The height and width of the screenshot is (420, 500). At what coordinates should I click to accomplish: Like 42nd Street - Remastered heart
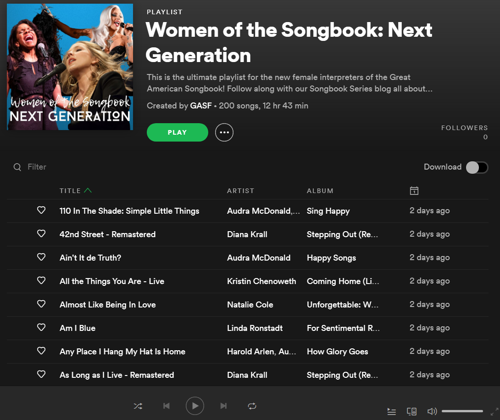click(x=41, y=234)
